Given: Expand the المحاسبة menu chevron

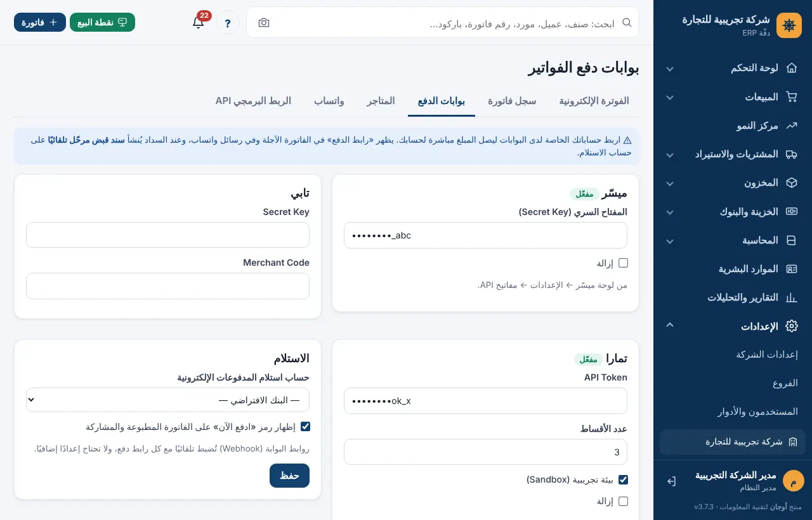Looking at the screenshot, I should pos(670,241).
